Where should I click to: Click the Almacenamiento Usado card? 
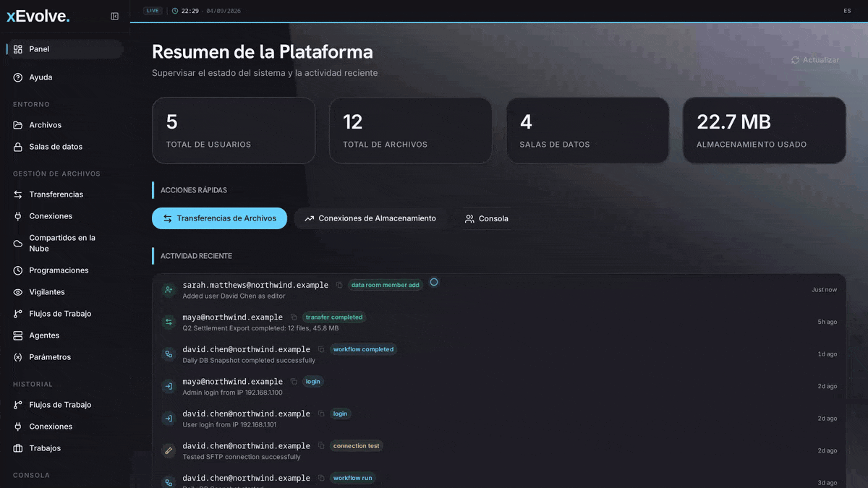pos(765,130)
